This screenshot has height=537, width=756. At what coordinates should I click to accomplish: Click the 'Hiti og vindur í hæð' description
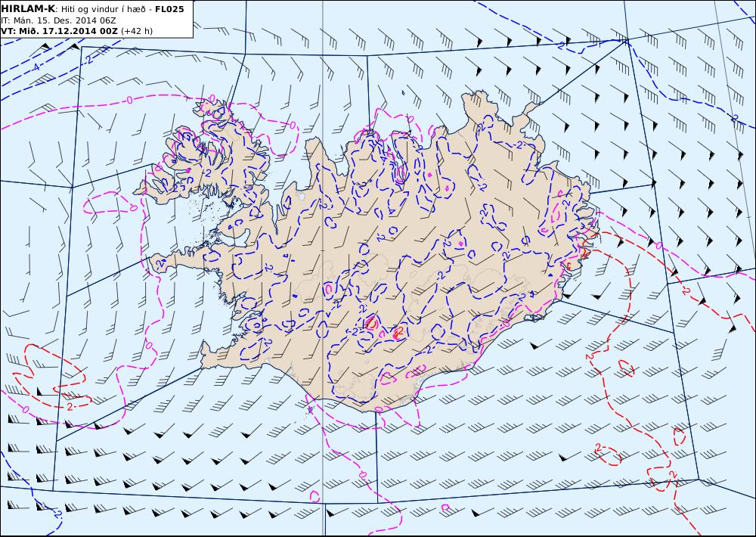[x=103, y=9]
